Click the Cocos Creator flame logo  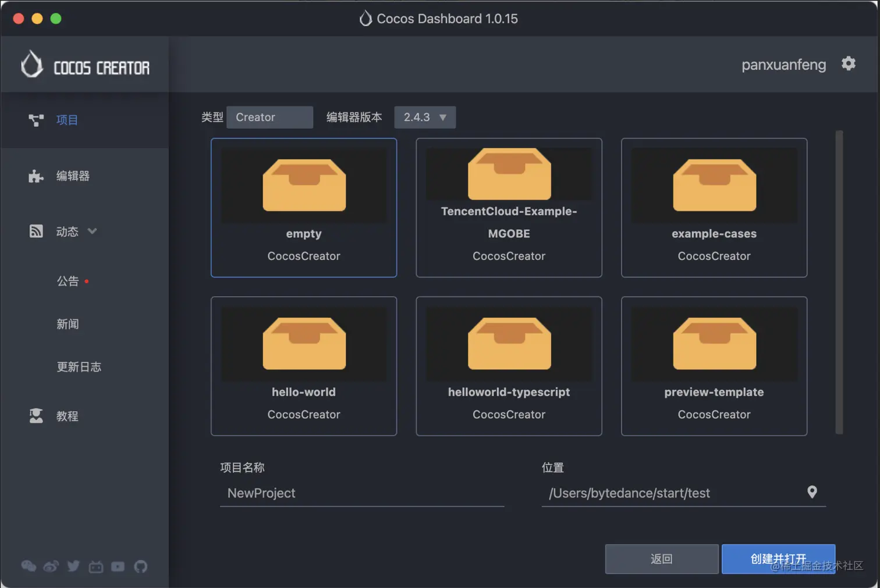[x=32, y=64]
